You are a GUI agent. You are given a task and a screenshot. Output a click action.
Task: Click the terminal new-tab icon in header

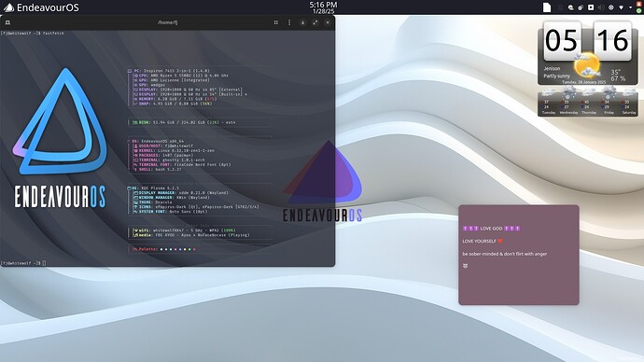click(x=7, y=22)
